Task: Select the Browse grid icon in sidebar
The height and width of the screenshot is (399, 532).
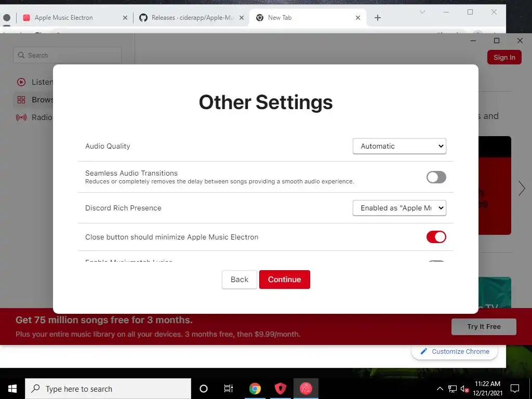Action: (x=21, y=100)
